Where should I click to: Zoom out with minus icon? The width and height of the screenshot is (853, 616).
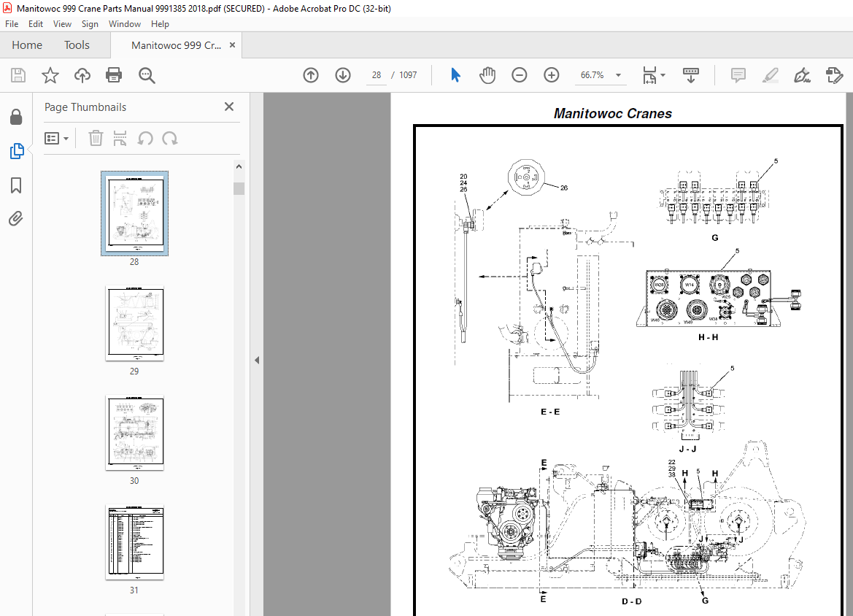(519, 75)
